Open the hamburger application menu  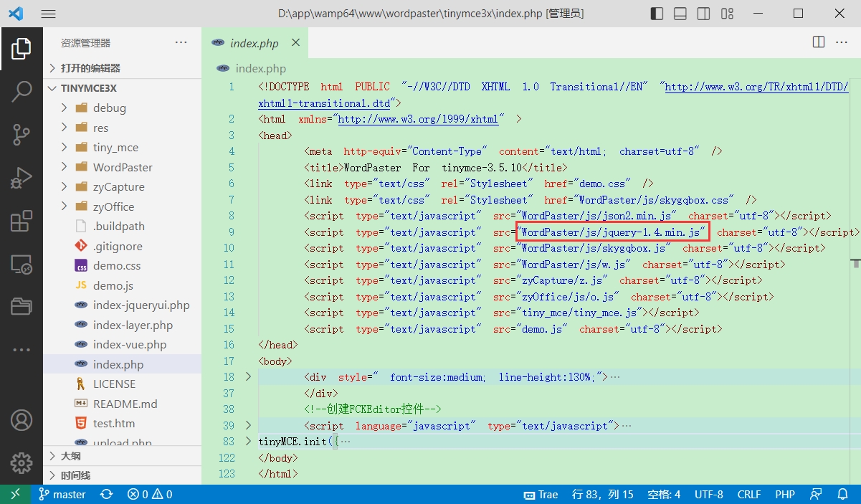pyautogui.click(x=48, y=14)
